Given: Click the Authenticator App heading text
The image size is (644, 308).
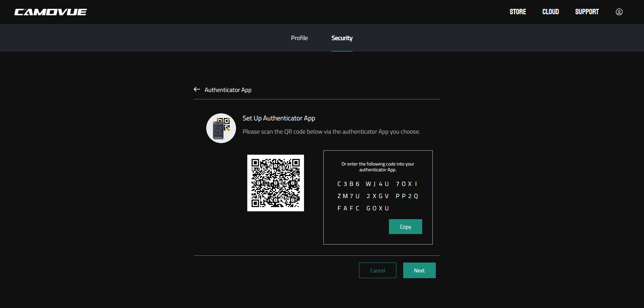Looking at the screenshot, I should point(228,90).
